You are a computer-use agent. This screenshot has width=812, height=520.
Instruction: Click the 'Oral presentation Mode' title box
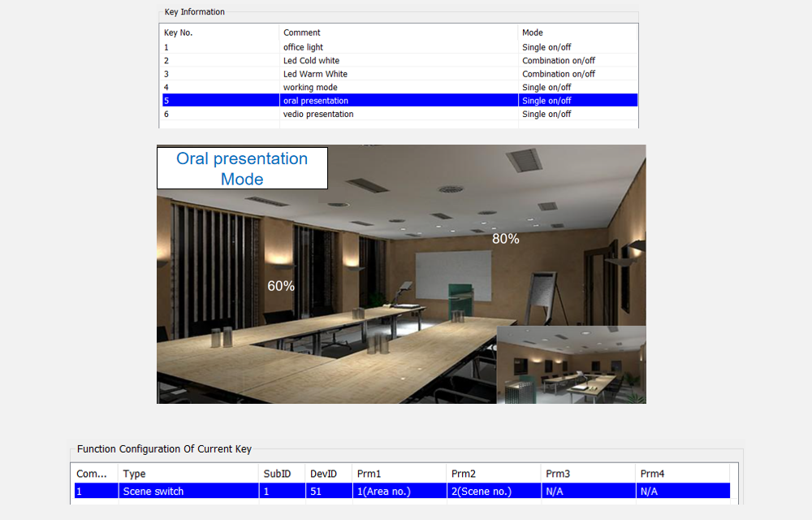[x=242, y=168]
